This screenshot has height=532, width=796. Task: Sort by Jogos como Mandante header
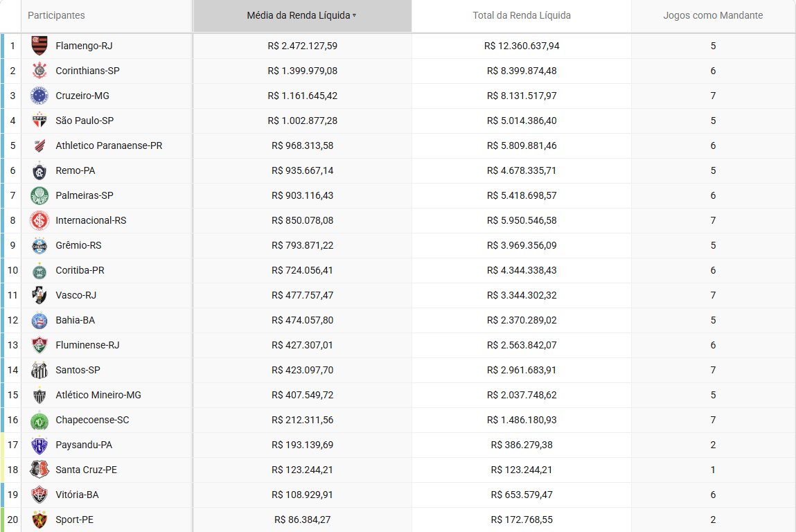[x=713, y=16]
